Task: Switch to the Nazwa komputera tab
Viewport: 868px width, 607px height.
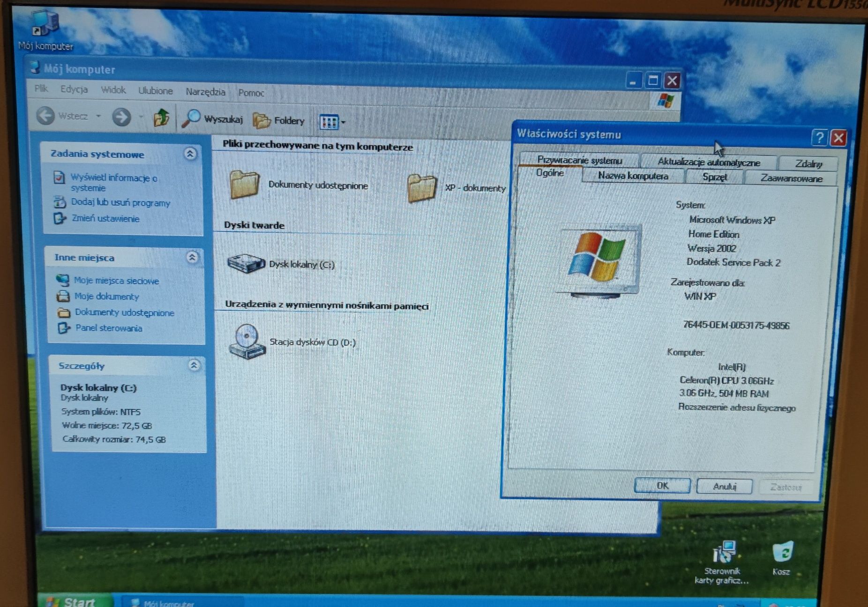Action: tap(633, 176)
